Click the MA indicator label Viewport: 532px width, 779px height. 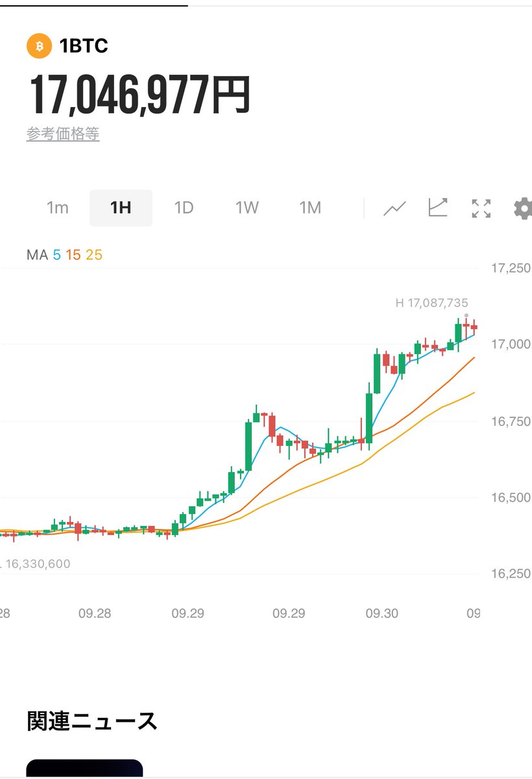[38, 254]
